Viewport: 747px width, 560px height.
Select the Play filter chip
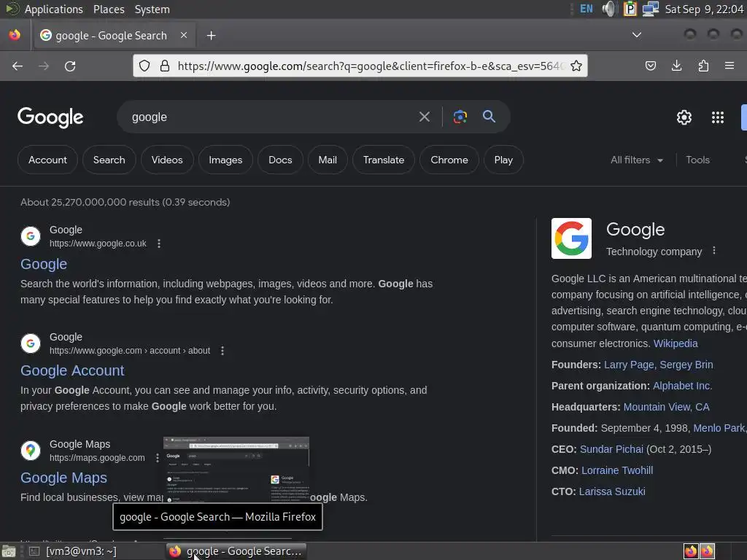[x=503, y=160]
